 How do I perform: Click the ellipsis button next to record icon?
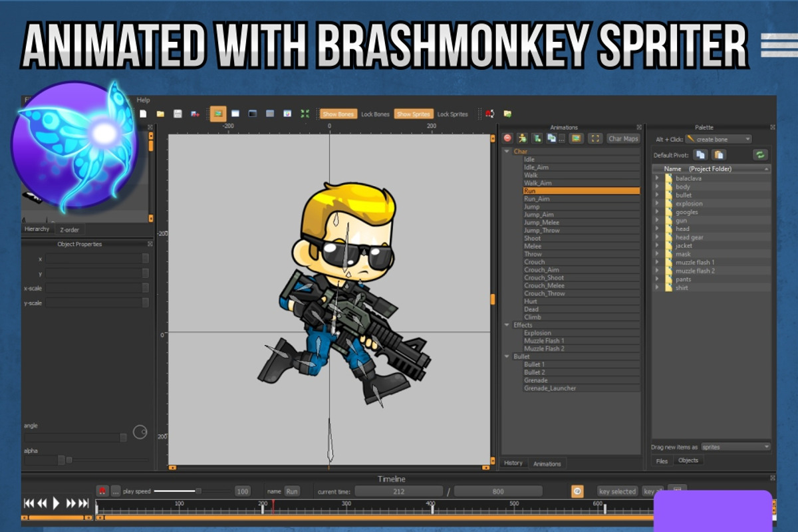coord(116,491)
